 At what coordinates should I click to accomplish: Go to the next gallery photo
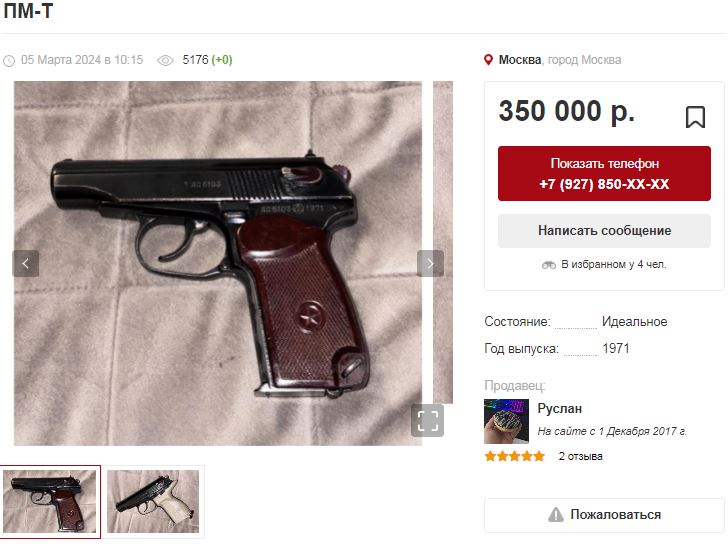[430, 264]
